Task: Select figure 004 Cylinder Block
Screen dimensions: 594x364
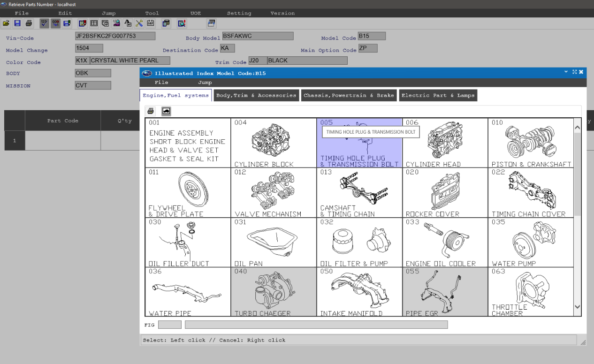Action: coord(274,143)
